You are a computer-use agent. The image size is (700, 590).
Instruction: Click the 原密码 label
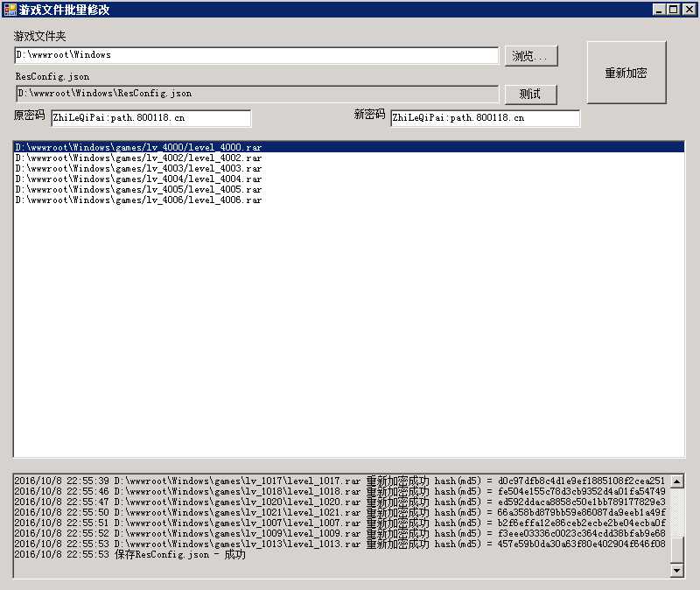click(x=30, y=116)
